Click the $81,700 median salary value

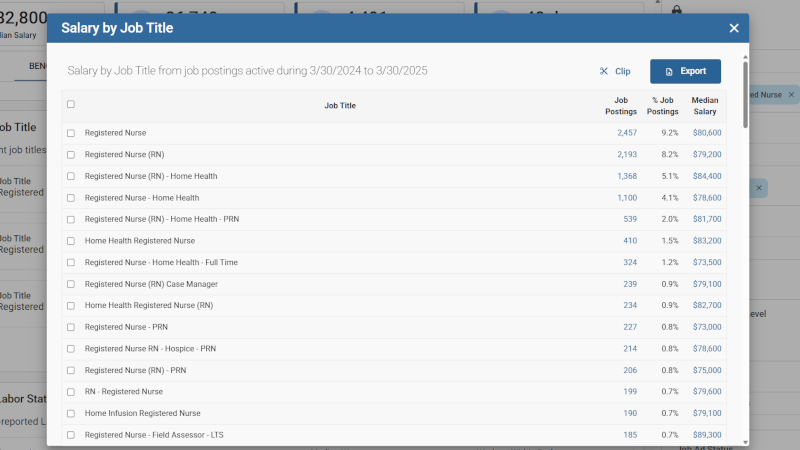(x=707, y=219)
